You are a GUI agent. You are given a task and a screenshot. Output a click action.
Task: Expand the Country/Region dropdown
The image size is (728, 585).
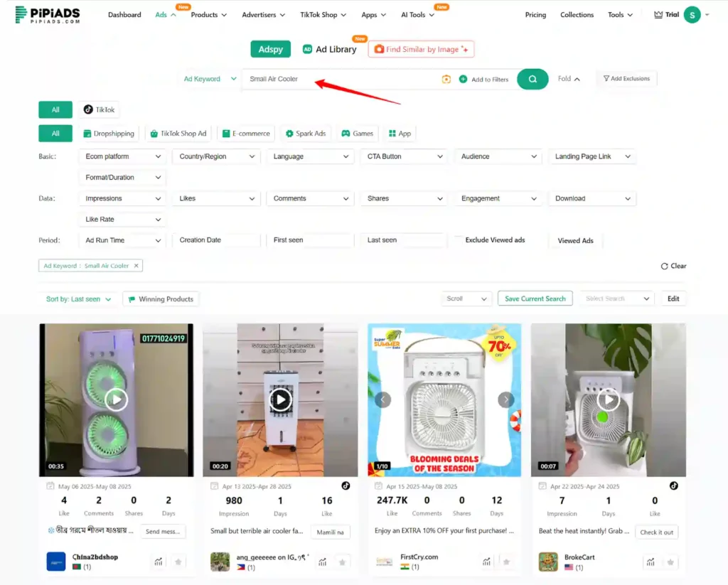point(215,156)
